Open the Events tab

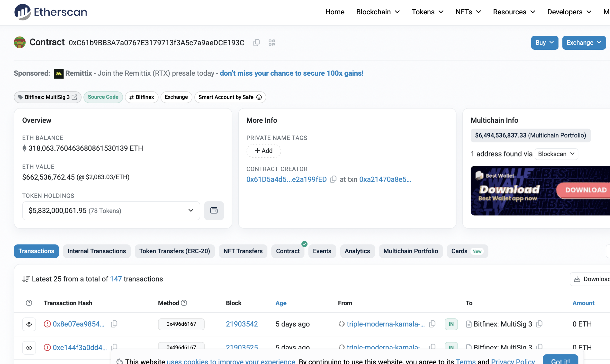coord(322,251)
